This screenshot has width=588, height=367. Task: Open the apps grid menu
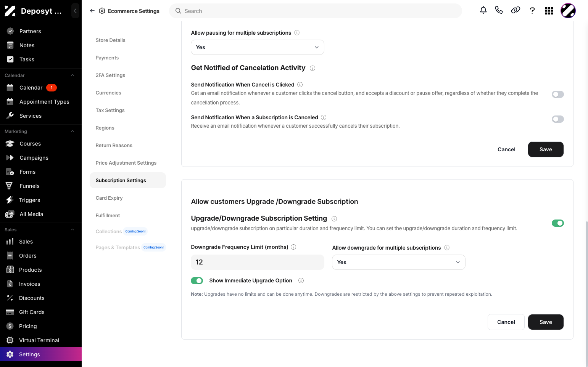(549, 11)
